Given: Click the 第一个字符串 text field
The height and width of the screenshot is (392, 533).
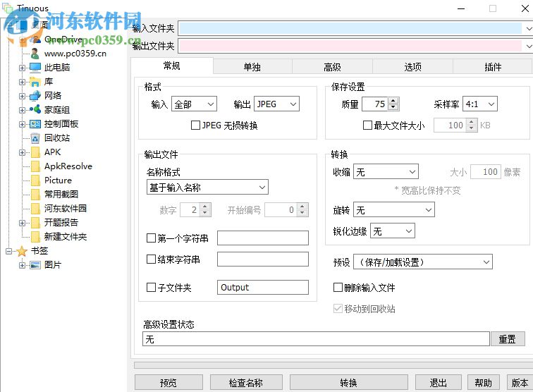Looking at the screenshot, I should (x=263, y=238).
